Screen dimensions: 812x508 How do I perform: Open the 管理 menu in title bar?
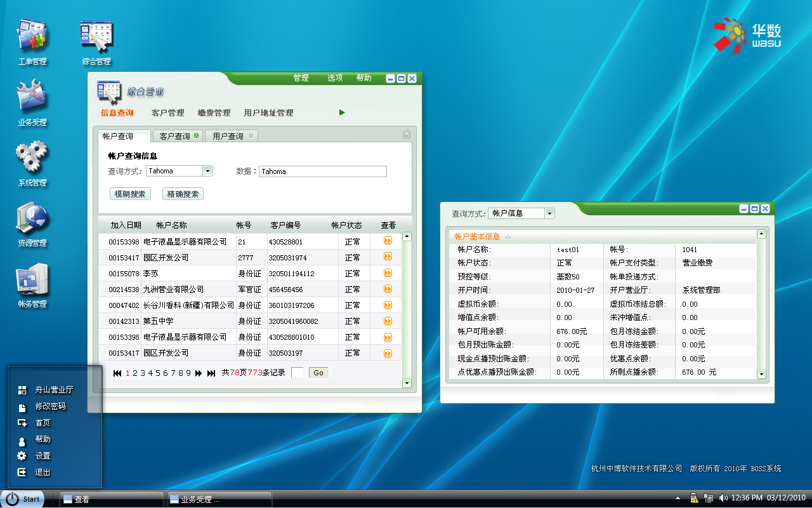pyautogui.click(x=301, y=78)
